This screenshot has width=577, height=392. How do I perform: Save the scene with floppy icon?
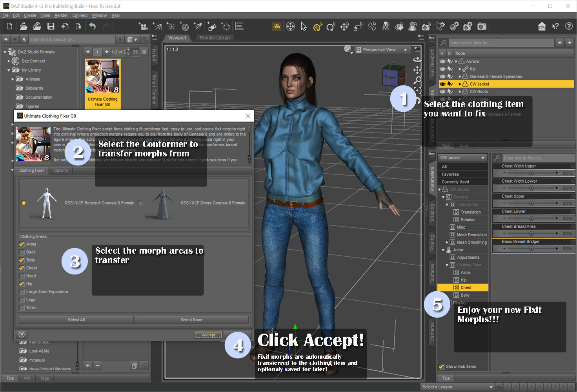51,26
